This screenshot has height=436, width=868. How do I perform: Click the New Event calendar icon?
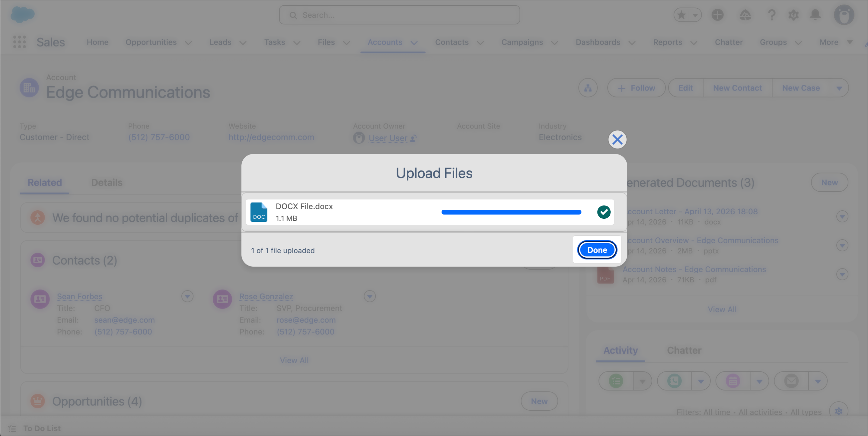click(x=732, y=381)
